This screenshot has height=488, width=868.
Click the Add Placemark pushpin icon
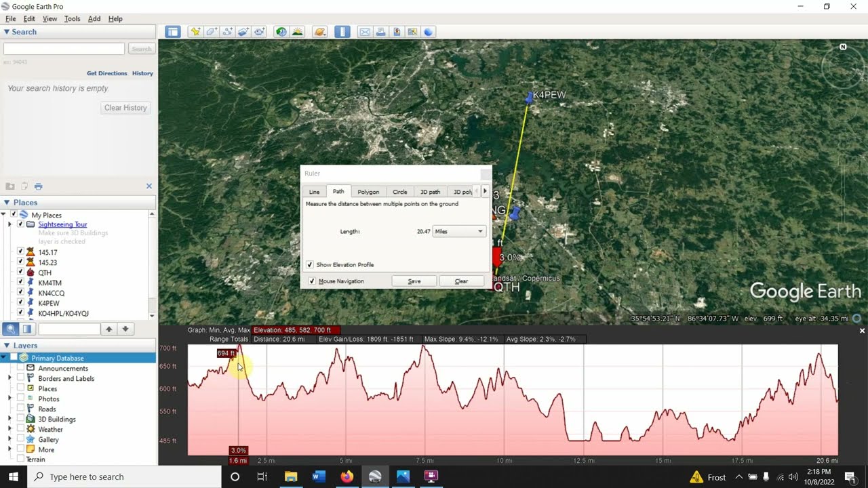coord(195,32)
